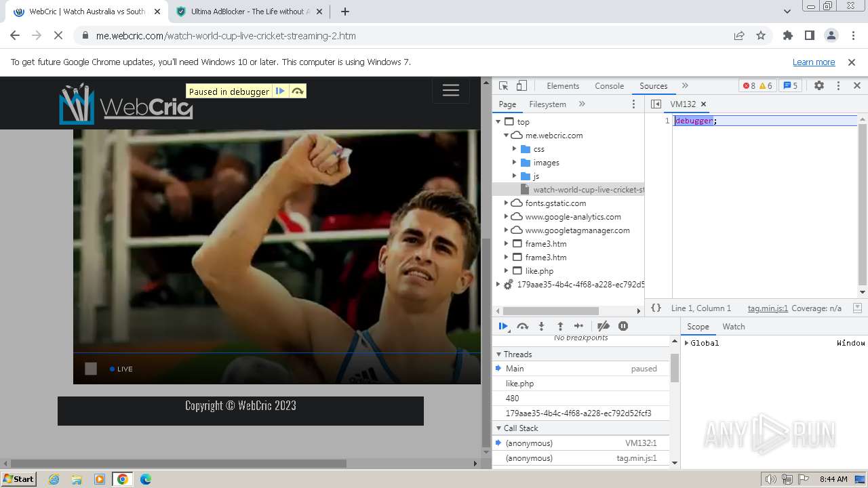Expand www.google-analytics.com domain node

(507, 217)
